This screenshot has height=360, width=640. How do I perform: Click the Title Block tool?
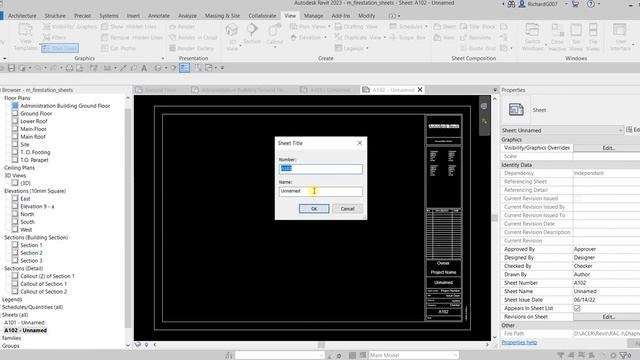477,27
